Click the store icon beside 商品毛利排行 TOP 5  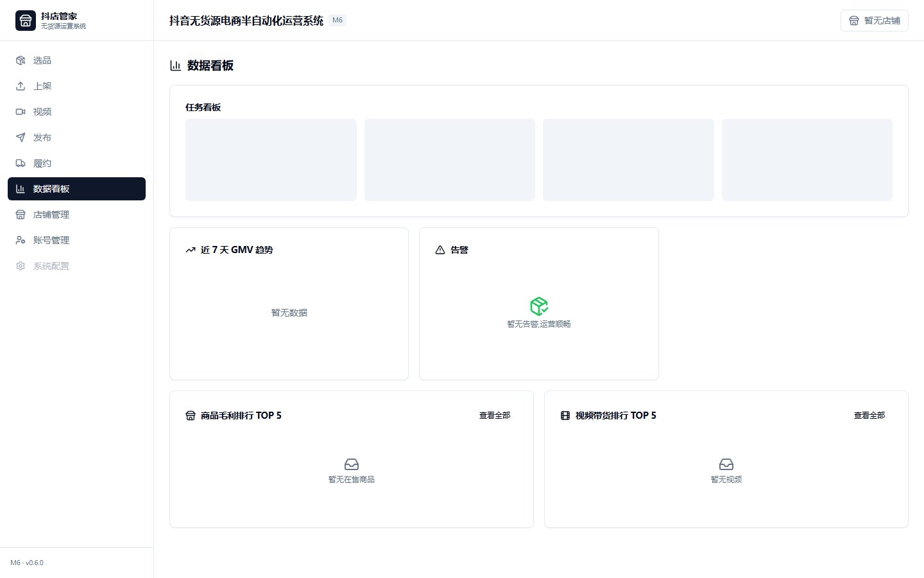[x=191, y=416]
